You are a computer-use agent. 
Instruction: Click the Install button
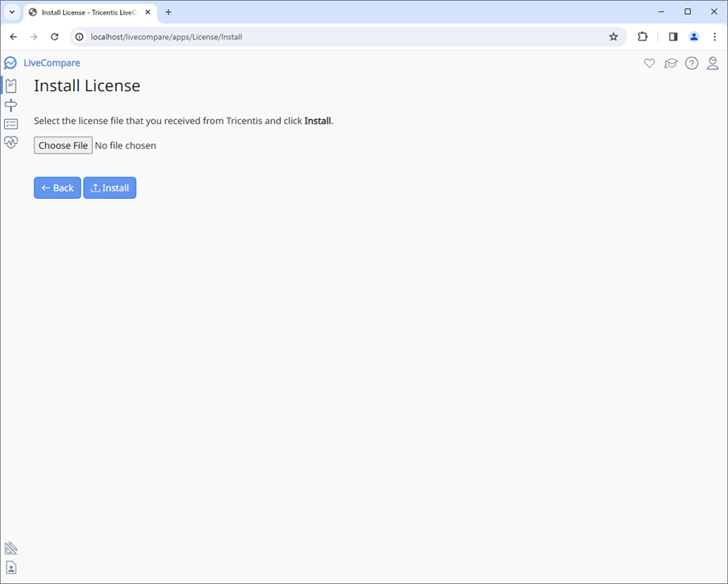pyautogui.click(x=109, y=187)
